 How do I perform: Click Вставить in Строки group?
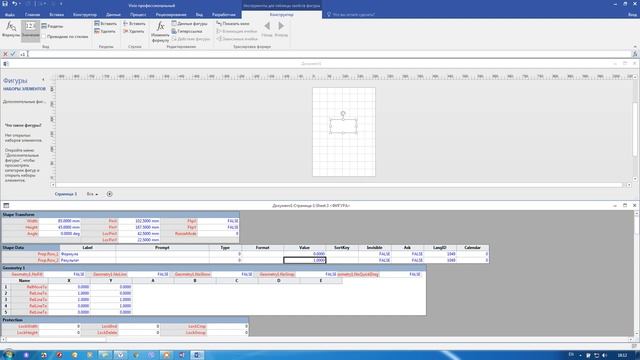tap(134, 24)
